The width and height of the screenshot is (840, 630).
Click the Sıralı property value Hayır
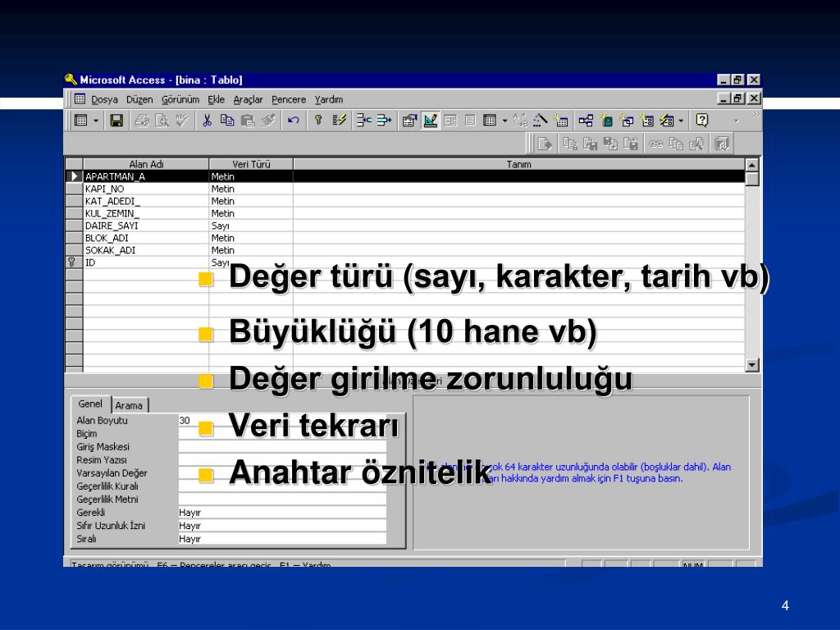tap(282, 539)
